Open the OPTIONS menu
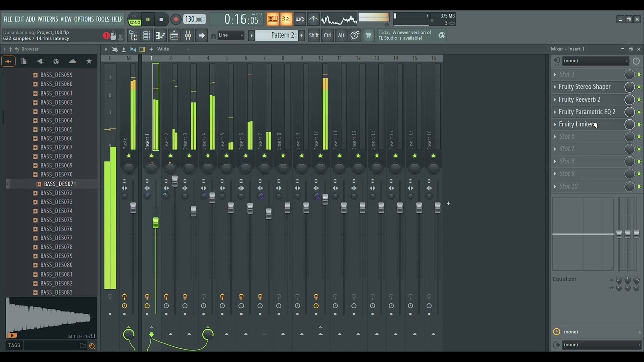Viewport: 644px width, 362px height. [84, 19]
